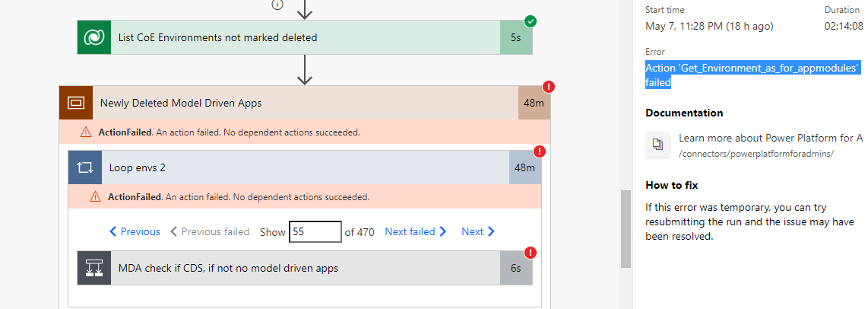Click the loop icon of Loop envs 2
Image resolution: width=868 pixels, height=309 pixels.
pos(85,167)
